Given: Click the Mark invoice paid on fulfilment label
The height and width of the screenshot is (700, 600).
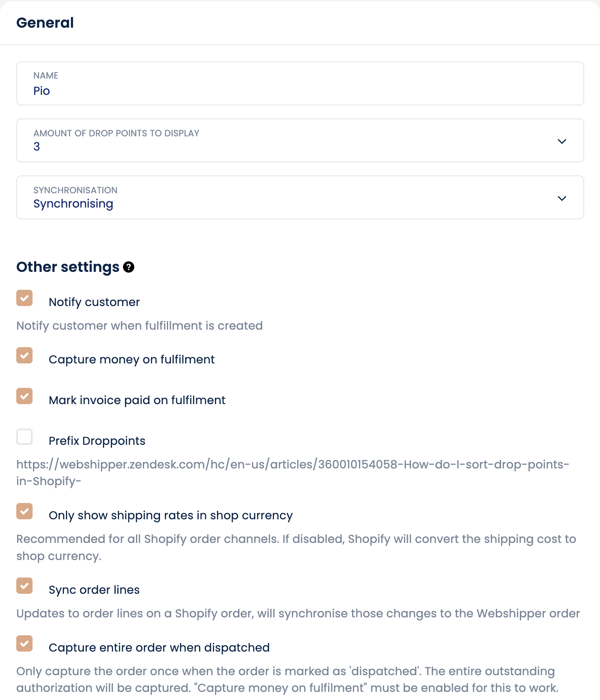Looking at the screenshot, I should [x=137, y=400].
